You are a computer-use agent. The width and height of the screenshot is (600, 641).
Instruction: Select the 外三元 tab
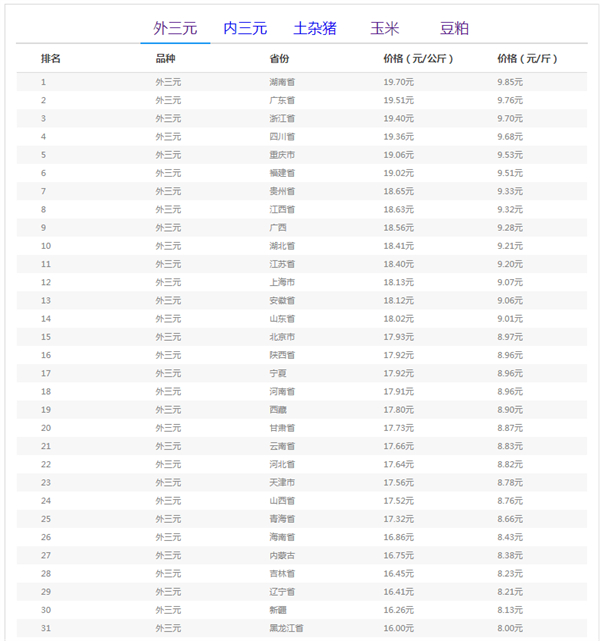coord(175,29)
